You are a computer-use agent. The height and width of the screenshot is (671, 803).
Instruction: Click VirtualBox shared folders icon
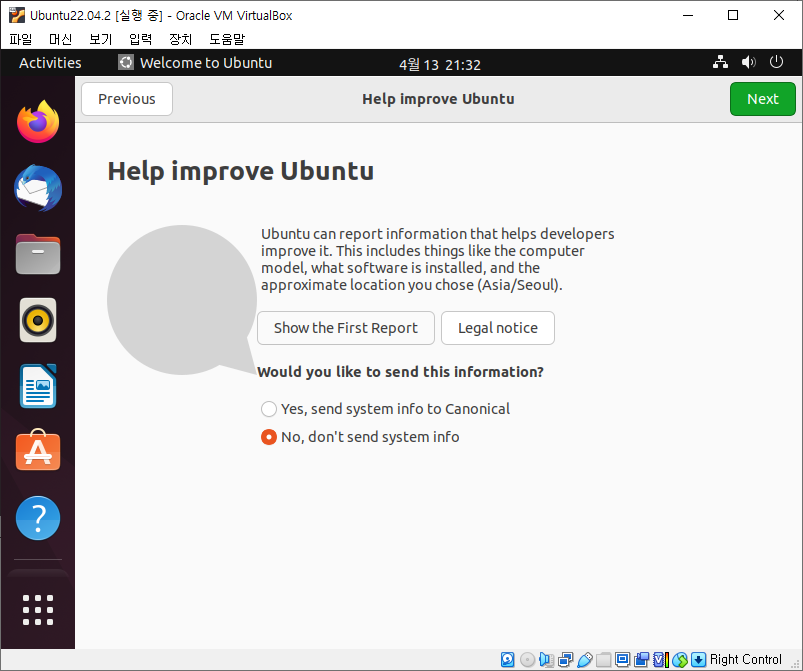(603, 659)
